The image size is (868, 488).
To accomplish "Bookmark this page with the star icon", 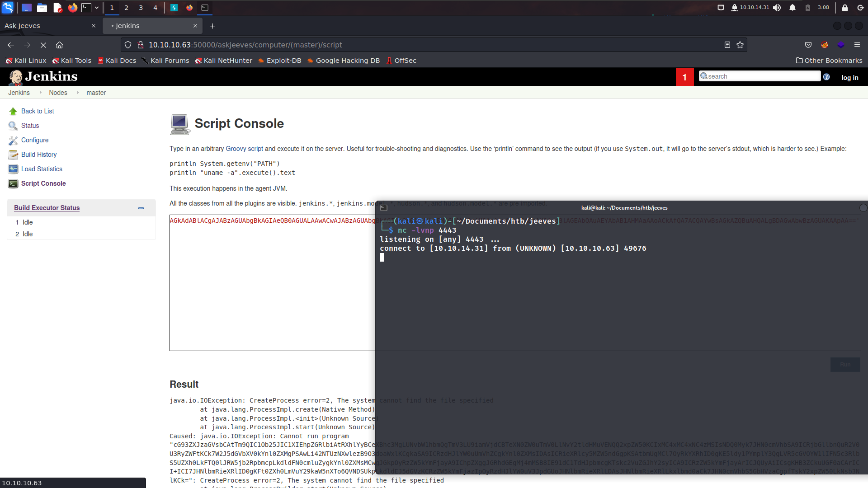I will click(x=740, y=45).
